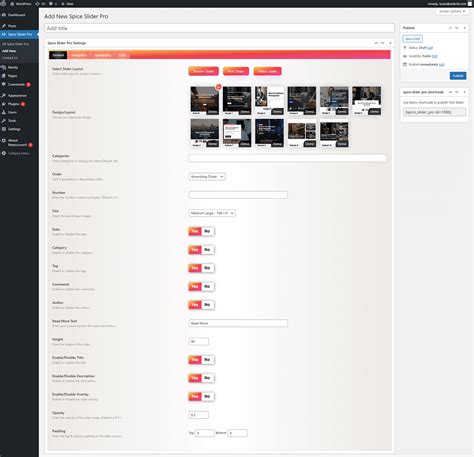The height and width of the screenshot is (457, 474).
Task: Switch to the Typography settings tab
Action: coord(102,55)
